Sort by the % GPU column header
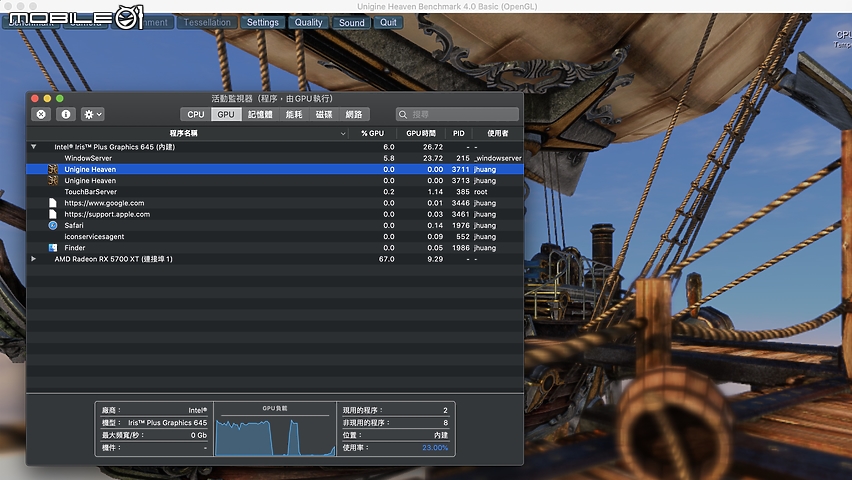 point(372,133)
